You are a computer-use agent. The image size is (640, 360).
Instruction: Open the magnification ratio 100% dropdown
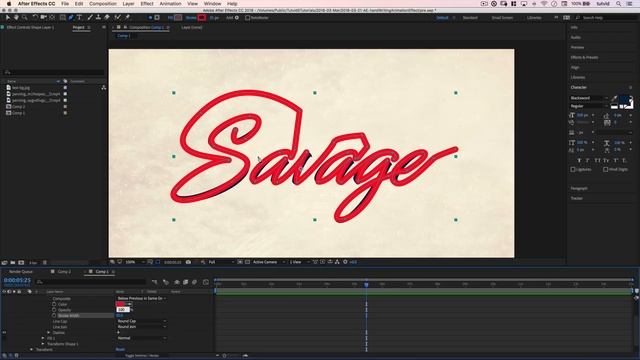[135, 262]
